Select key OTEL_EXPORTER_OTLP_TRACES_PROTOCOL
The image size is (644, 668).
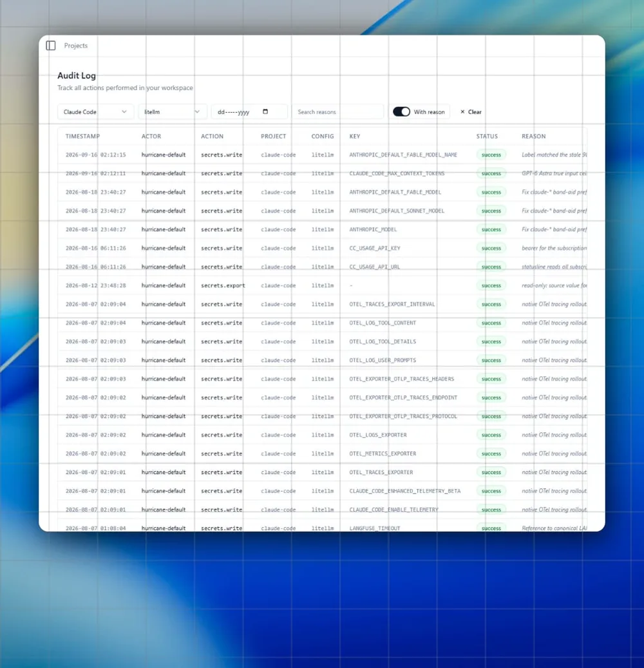403,416
